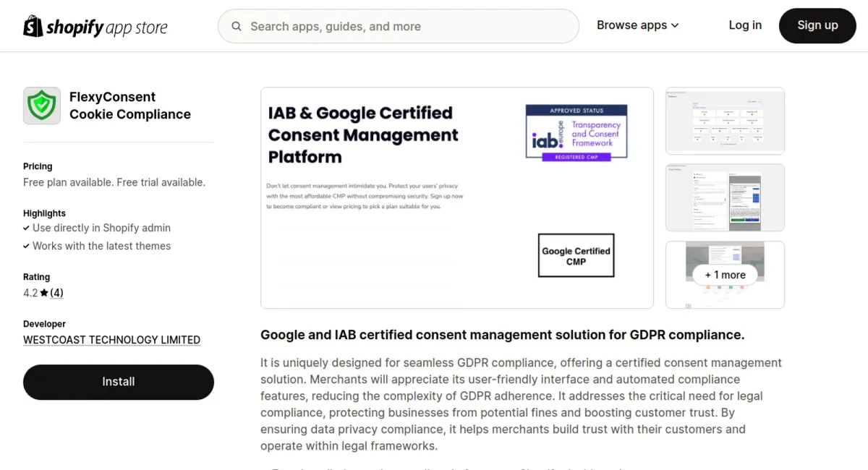Viewport: 868px width, 470px height.
Task: Click checkmark beside Use directly in Shopify admin
Action: tap(27, 228)
